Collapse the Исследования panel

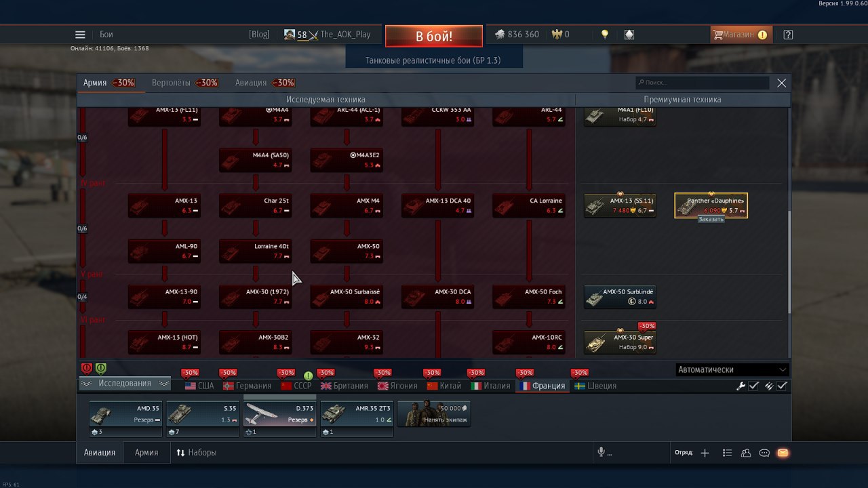tap(125, 384)
